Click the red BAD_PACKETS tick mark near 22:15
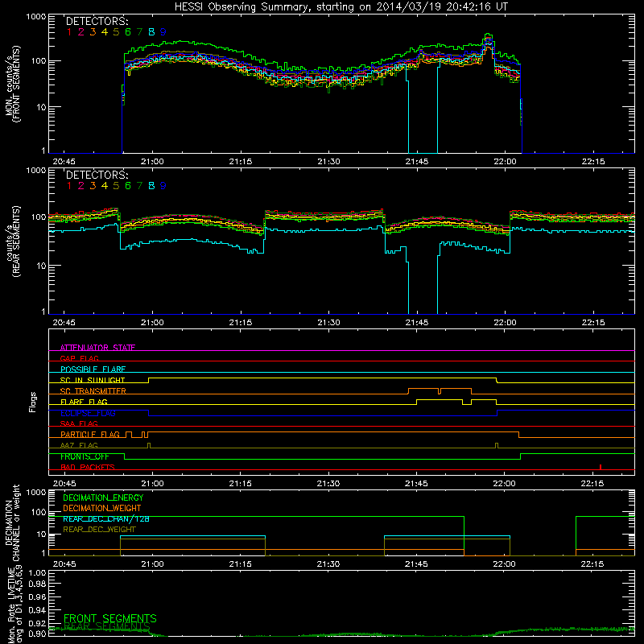 pos(601,467)
